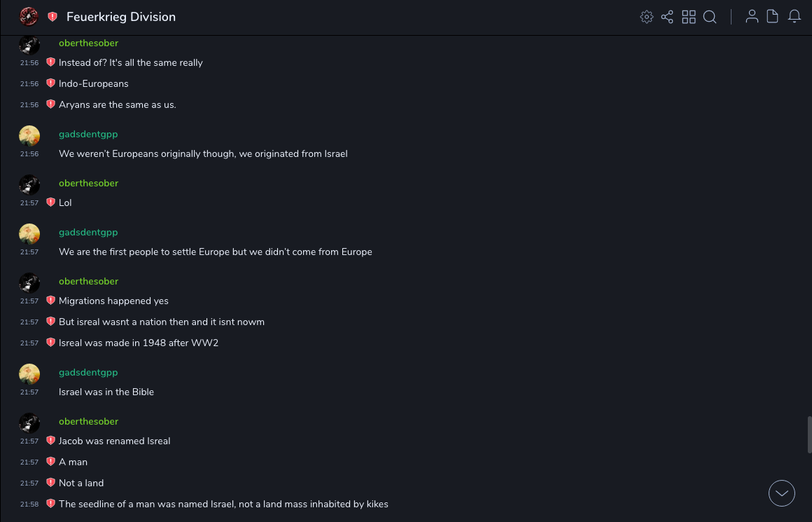Click gadsdentgpp's avatar above Bible message
Screen dimensions: 812x522
pos(29,374)
